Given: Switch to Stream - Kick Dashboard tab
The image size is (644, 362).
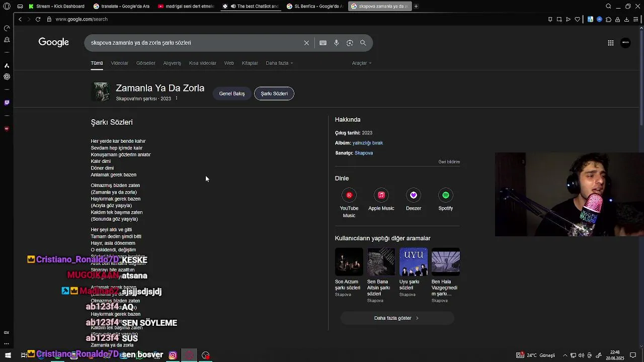Looking at the screenshot, I should pyautogui.click(x=58, y=6).
